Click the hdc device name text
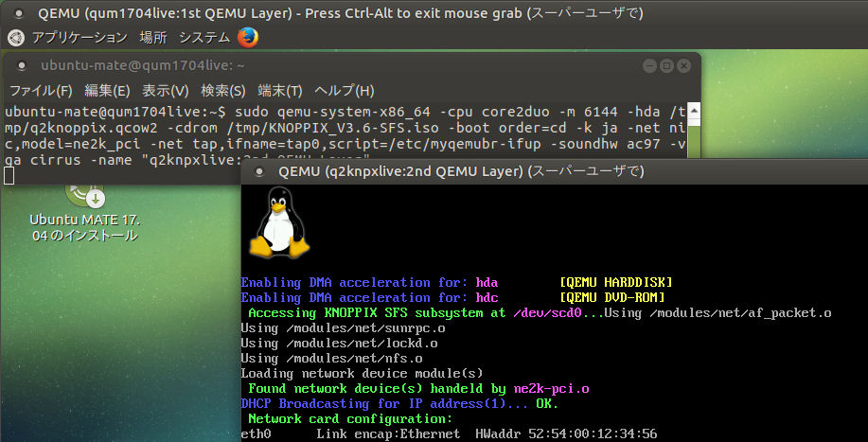This screenshot has width=868, height=442. [487, 297]
